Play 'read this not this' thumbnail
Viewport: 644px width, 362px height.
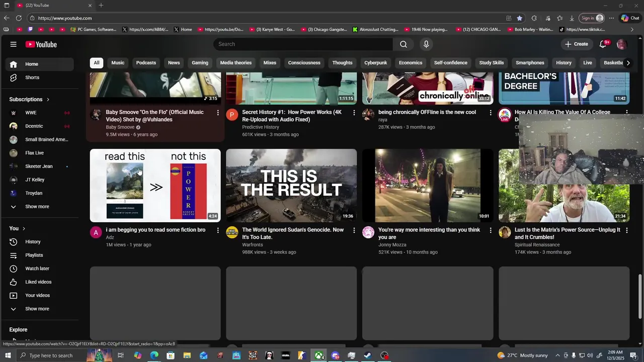[x=155, y=186]
